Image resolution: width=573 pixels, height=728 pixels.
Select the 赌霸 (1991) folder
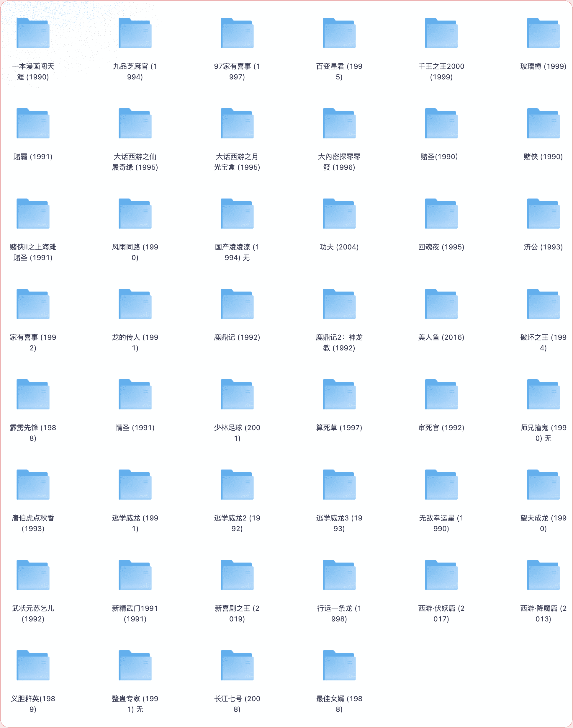click(x=33, y=123)
